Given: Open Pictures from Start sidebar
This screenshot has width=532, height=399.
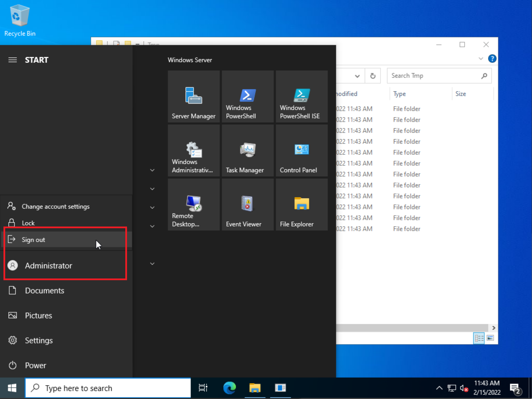Looking at the screenshot, I should point(66,316).
